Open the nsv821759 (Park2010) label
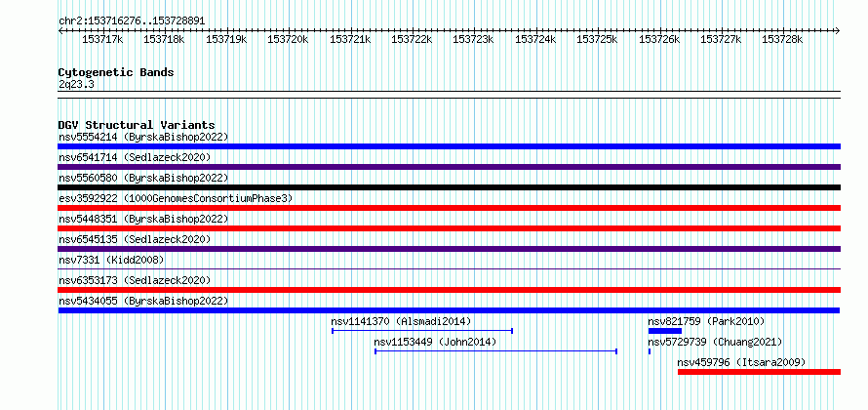 click(x=706, y=321)
